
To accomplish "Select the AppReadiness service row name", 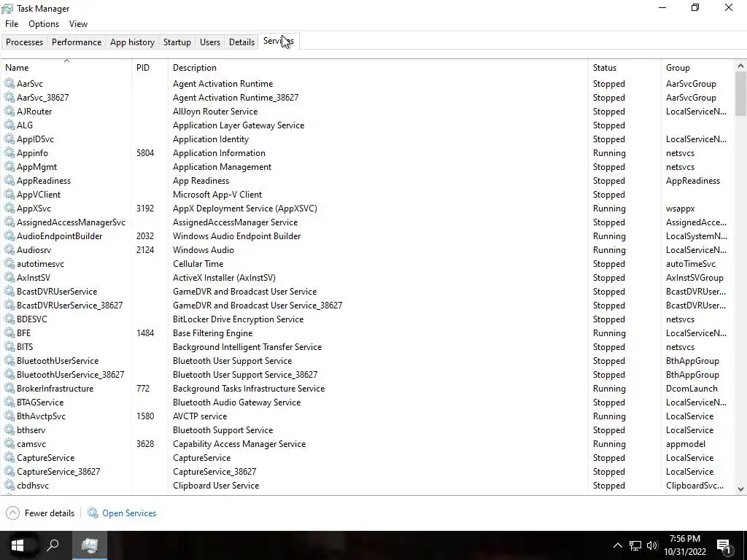I will click(44, 181).
